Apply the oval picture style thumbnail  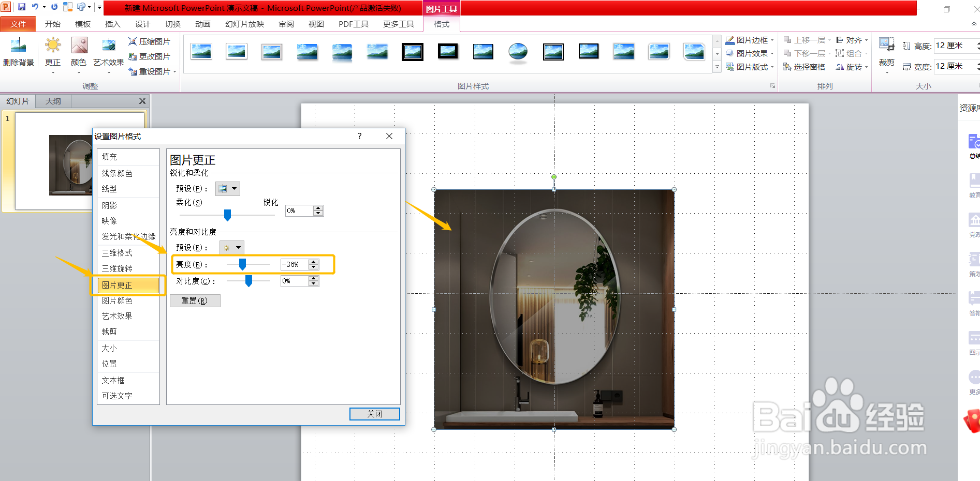pyautogui.click(x=518, y=52)
